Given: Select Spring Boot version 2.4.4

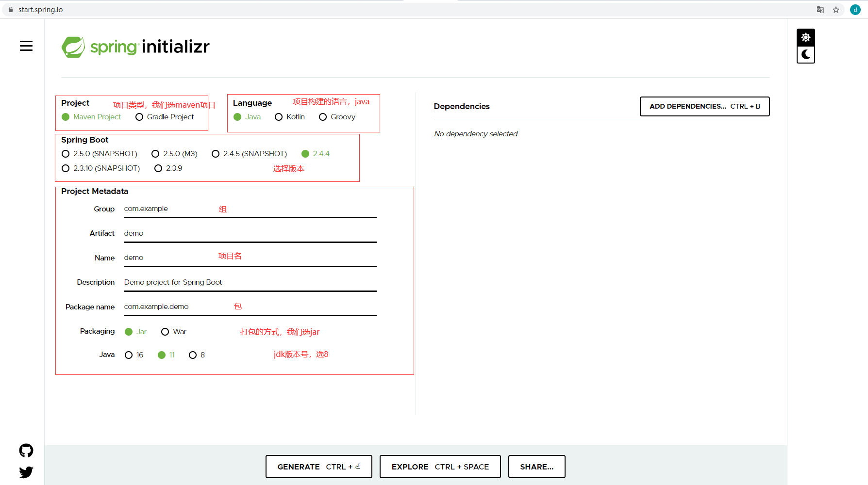Looking at the screenshot, I should 316,154.
